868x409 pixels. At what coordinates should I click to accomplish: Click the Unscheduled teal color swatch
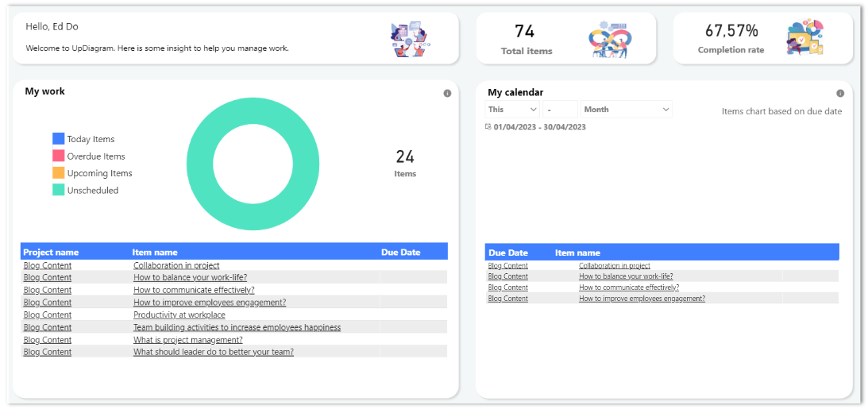point(59,190)
